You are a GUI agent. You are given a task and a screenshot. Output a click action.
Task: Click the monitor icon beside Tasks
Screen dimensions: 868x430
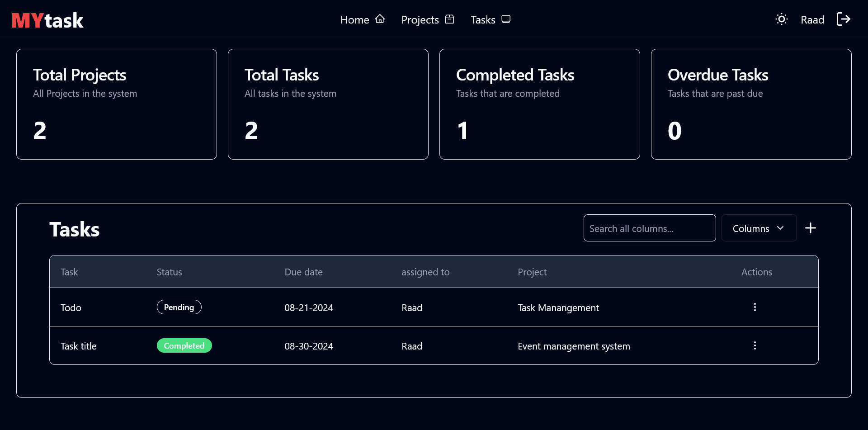(506, 19)
